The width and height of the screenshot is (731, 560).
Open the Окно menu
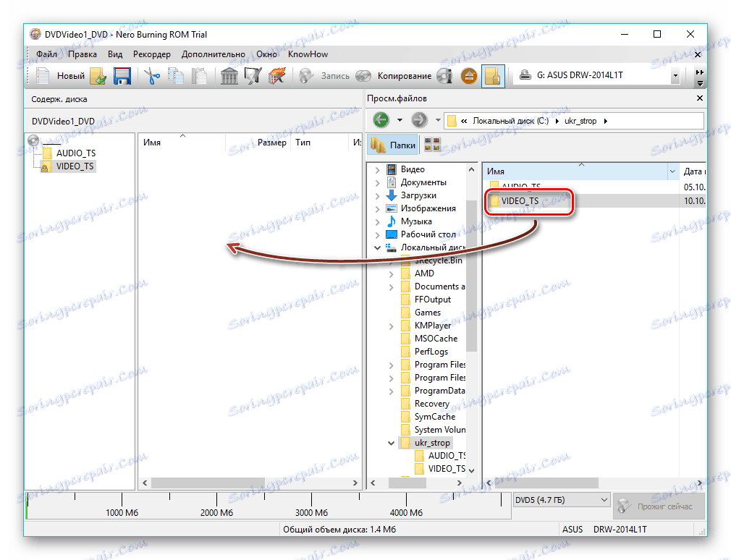[266, 54]
